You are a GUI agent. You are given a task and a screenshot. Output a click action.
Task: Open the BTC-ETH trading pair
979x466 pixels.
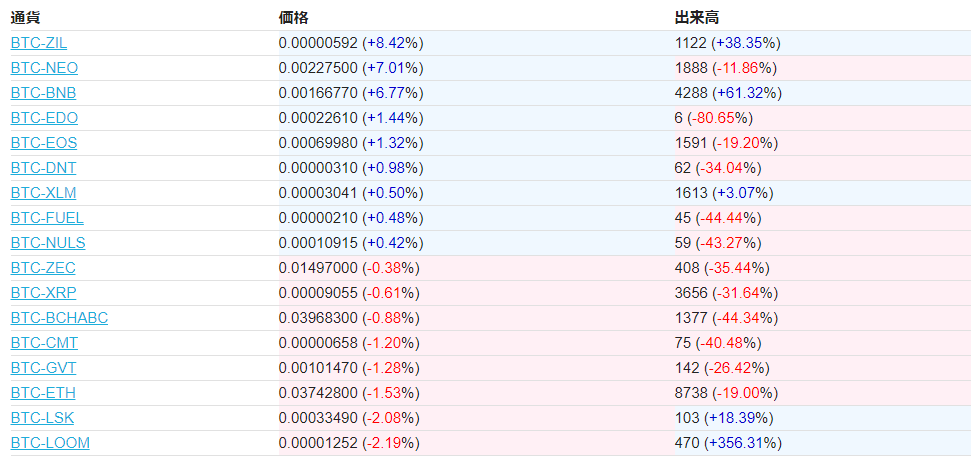[x=43, y=393]
